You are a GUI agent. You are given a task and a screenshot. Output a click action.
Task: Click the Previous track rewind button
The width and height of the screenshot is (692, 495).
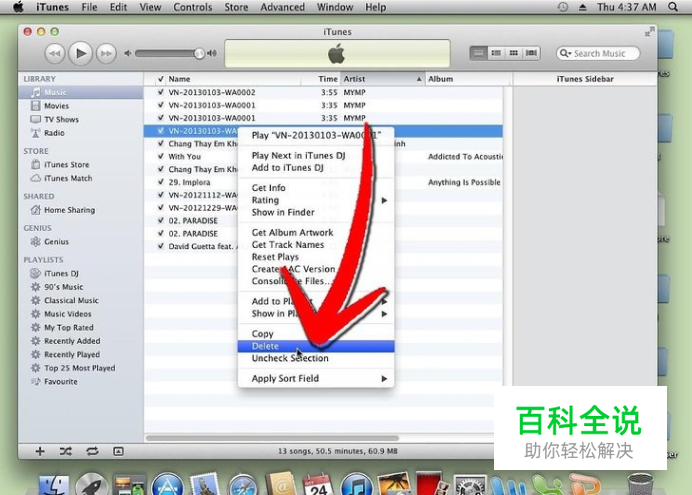55,53
